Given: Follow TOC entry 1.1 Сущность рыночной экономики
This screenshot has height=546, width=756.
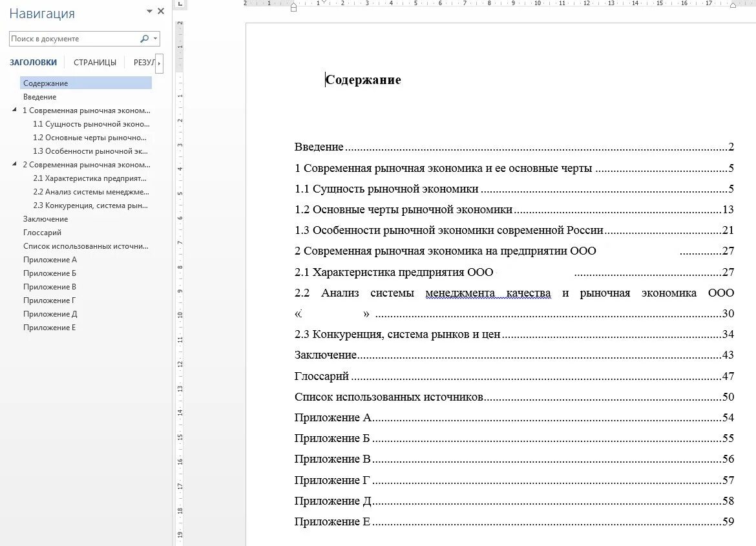Looking at the screenshot, I should point(514,189).
